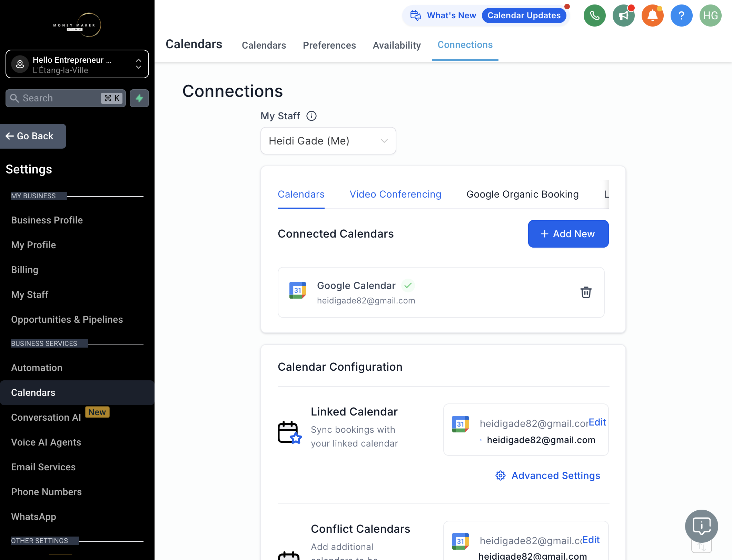Edit the Linked Calendar setting
This screenshot has width=732, height=560.
tap(597, 422)
